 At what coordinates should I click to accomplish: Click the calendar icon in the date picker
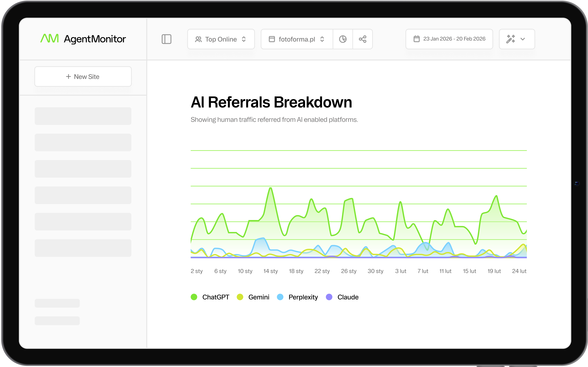tap(417, 39)
